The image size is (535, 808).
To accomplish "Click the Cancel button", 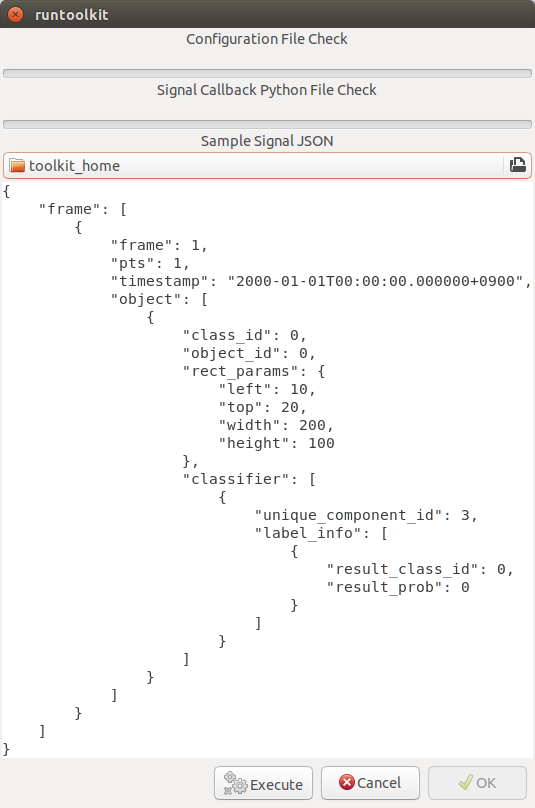I will click(370, 783).
